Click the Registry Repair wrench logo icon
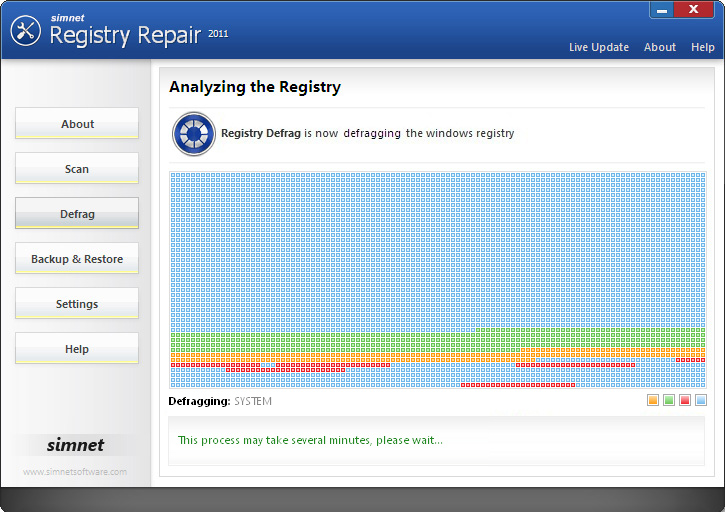Viewport: 725px width, 512px height. (25, 32)
